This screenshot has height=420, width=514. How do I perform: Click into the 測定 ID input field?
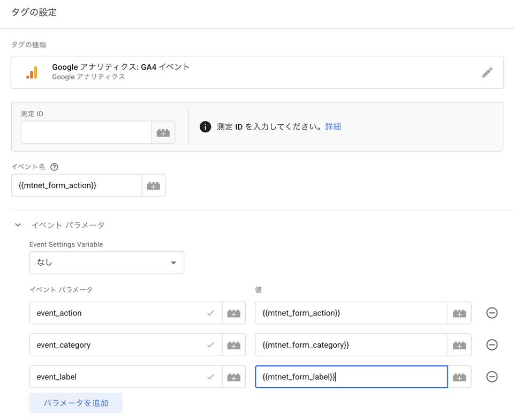pos(86,132)
